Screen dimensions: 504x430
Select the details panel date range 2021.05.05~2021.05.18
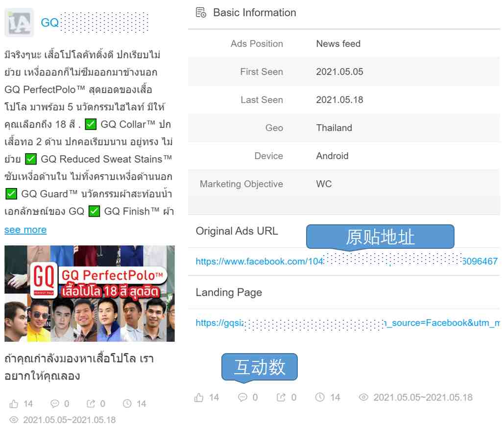click(x=423, y=398)
